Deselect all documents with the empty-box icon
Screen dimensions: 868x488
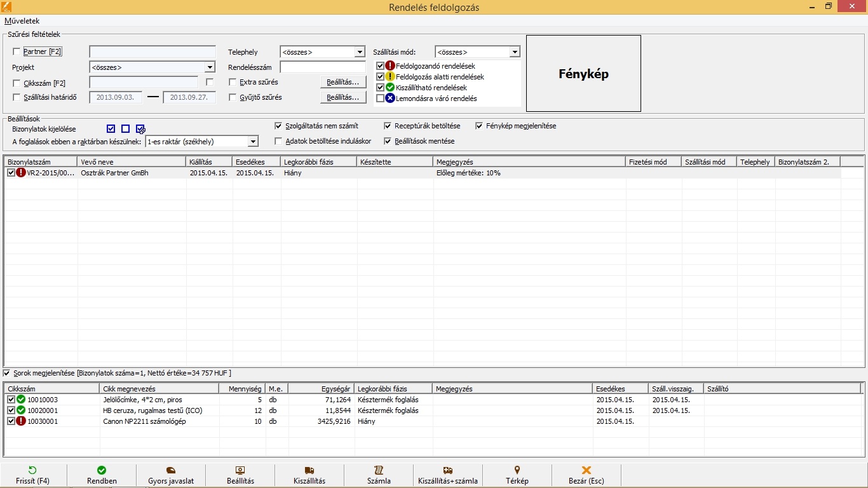tap(126, 129)
